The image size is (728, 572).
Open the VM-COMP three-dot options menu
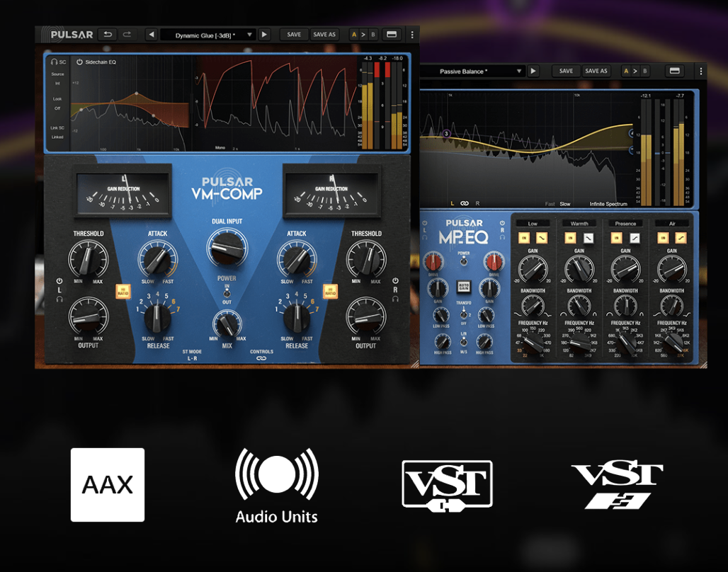(x=412, y=35)
